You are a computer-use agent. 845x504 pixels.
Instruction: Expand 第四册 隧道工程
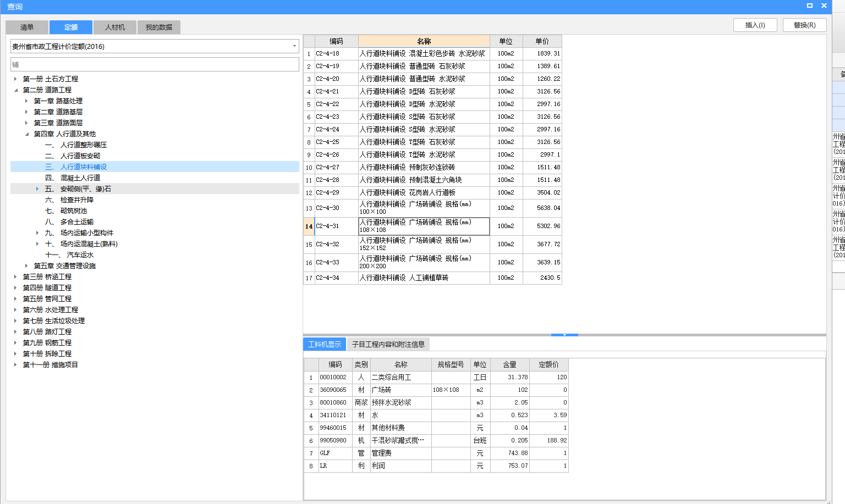pyautogui.click(x=15, y=287)
